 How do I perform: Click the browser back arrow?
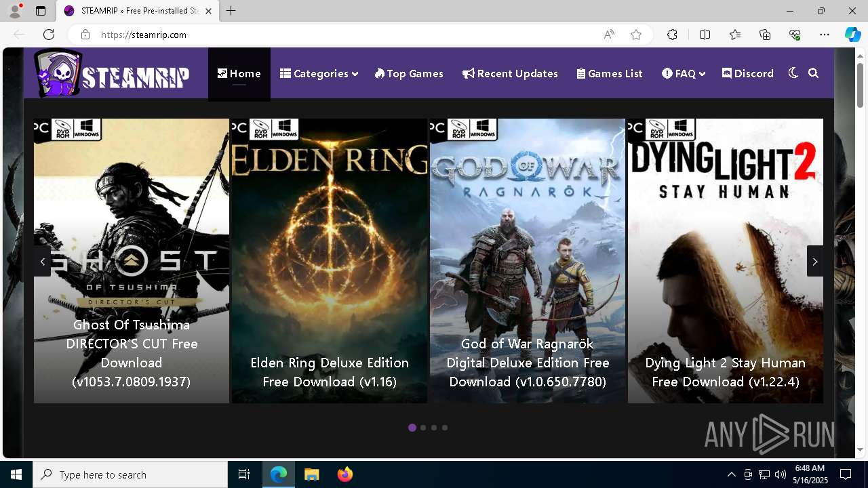tap(19, 35)
